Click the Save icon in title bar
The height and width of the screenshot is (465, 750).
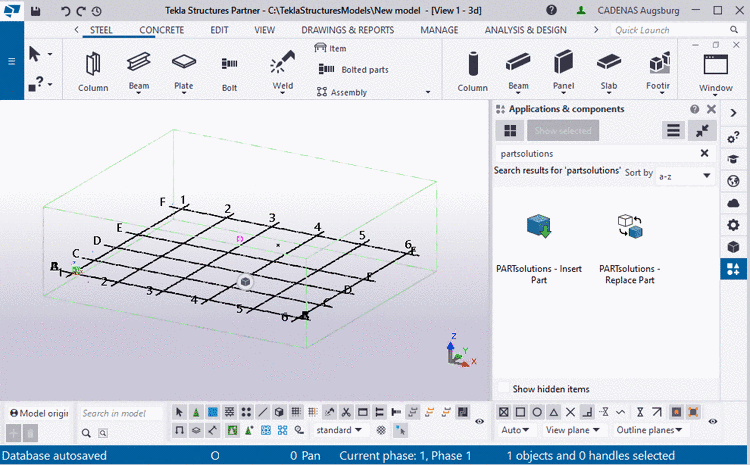point(36,11)
